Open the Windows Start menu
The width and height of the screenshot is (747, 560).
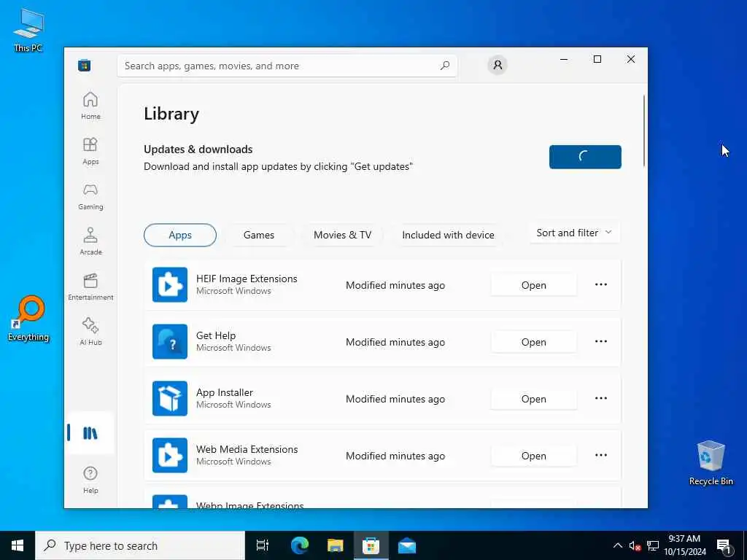[18, 545]
